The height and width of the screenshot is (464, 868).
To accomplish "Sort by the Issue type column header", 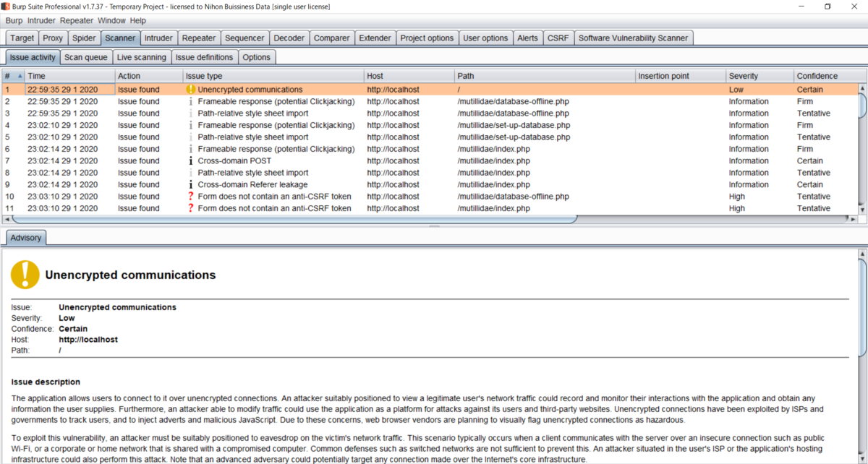I will point(273,76).
